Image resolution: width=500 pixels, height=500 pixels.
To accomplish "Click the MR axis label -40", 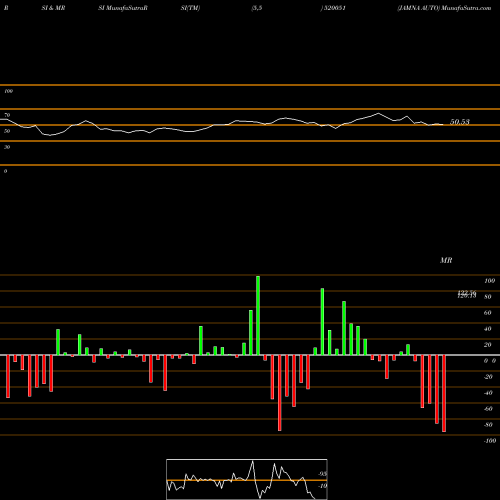I will click(x=488, y=393).
